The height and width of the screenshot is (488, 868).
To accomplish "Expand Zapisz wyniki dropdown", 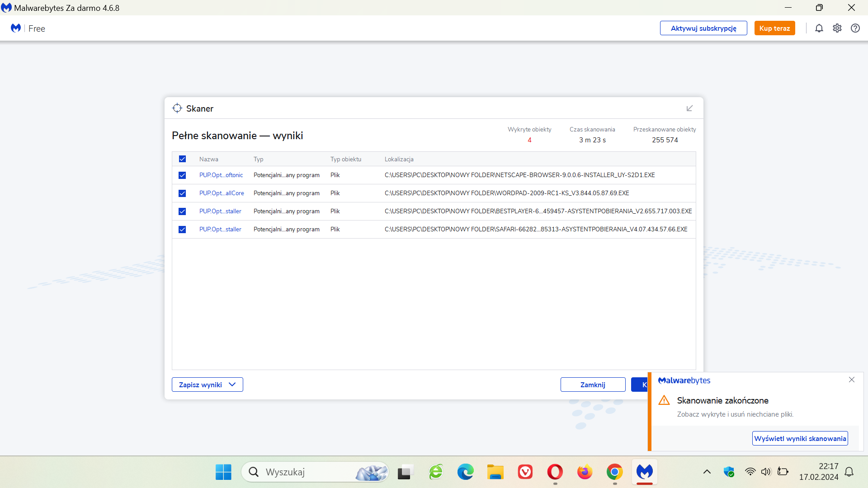I will point(208,385).
